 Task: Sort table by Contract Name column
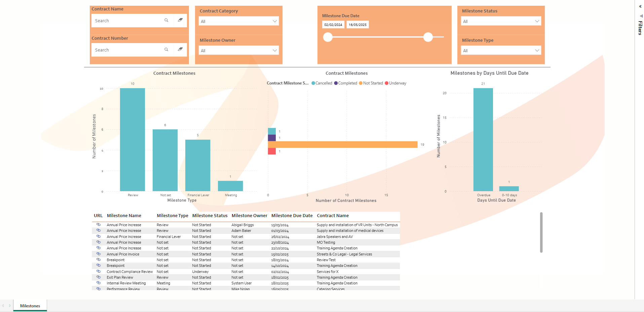click(333, 216)
